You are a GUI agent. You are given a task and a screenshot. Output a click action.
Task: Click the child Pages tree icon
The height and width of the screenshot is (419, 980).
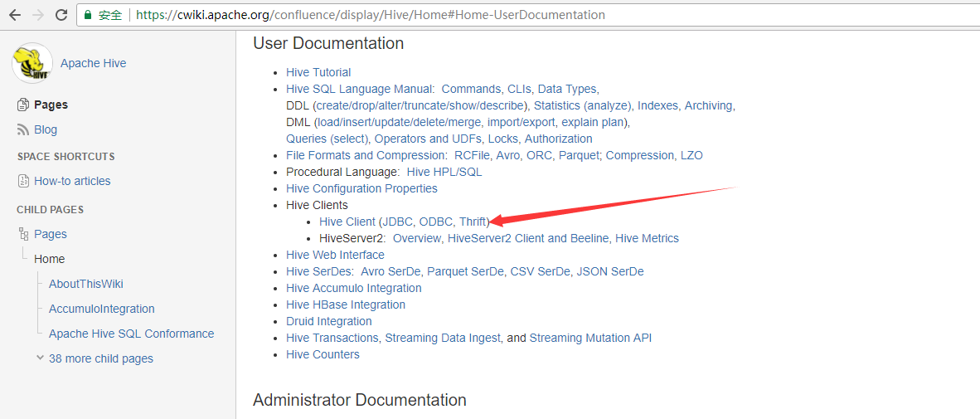24,235
